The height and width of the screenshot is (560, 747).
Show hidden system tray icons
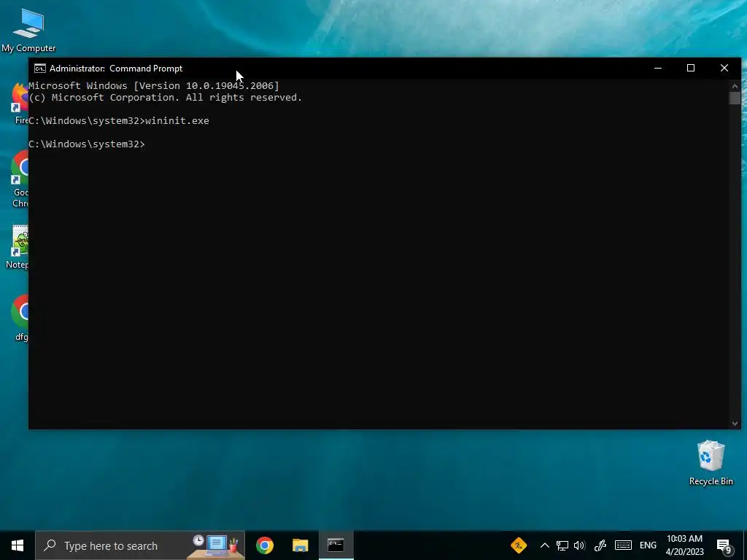(544, 545)
